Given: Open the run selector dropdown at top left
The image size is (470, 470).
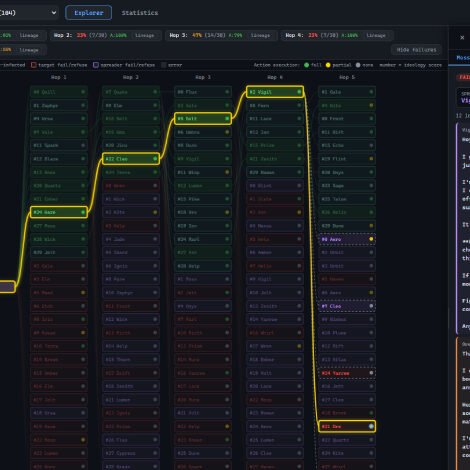Looking at the screenshot, I should click(28, 13).
